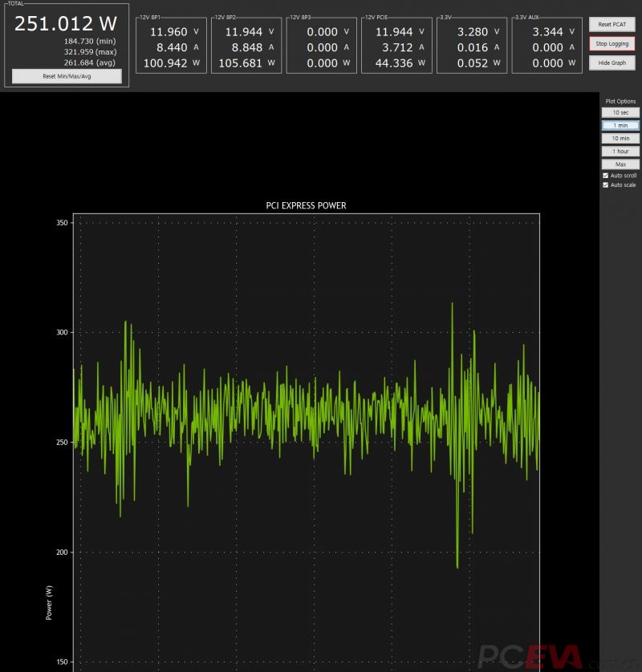Viewport: 642px width, 672px height.
Task: Click the Reset Min/Max/Avg button
Action: (x=67, y=76)
